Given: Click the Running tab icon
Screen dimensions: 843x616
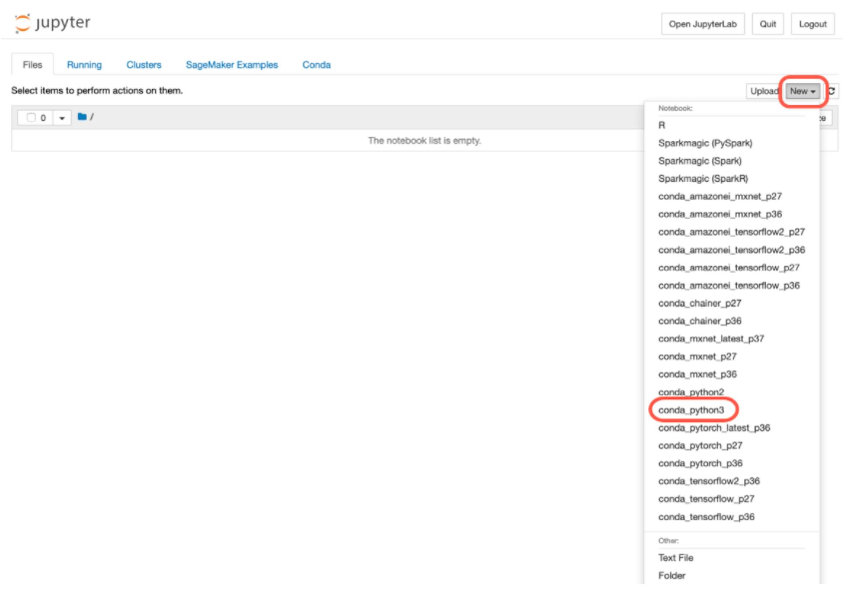Looking at the screenshot, I should (x=83, y=65).
